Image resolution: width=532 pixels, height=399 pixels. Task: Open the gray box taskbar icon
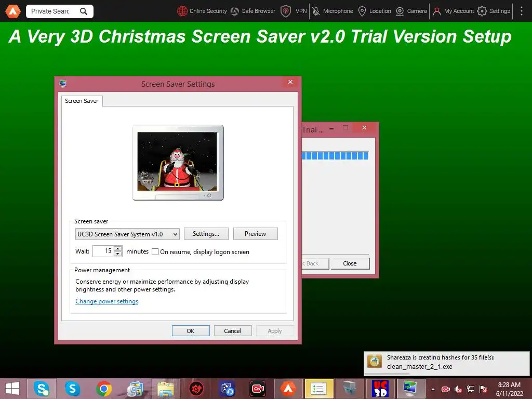[350, 389]
